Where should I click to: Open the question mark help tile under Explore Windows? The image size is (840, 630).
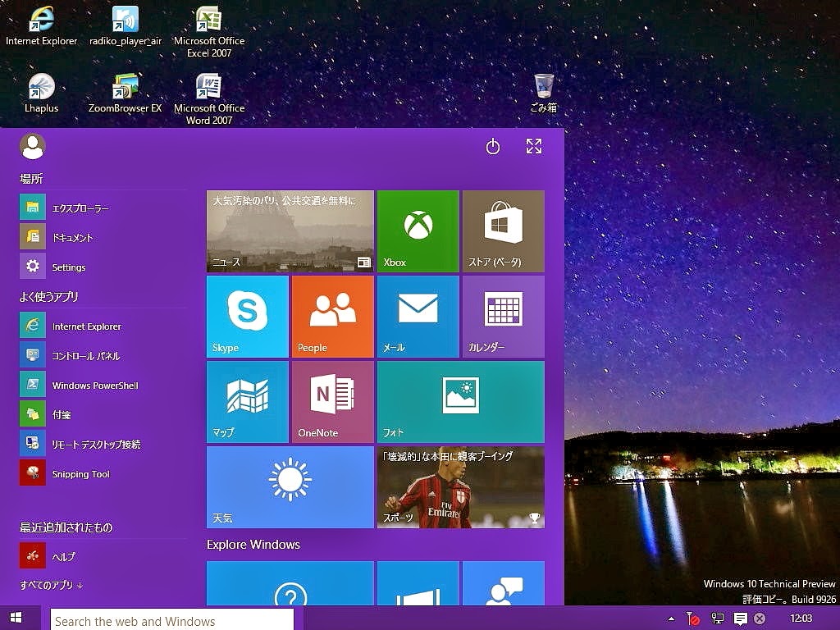[290, 583]
